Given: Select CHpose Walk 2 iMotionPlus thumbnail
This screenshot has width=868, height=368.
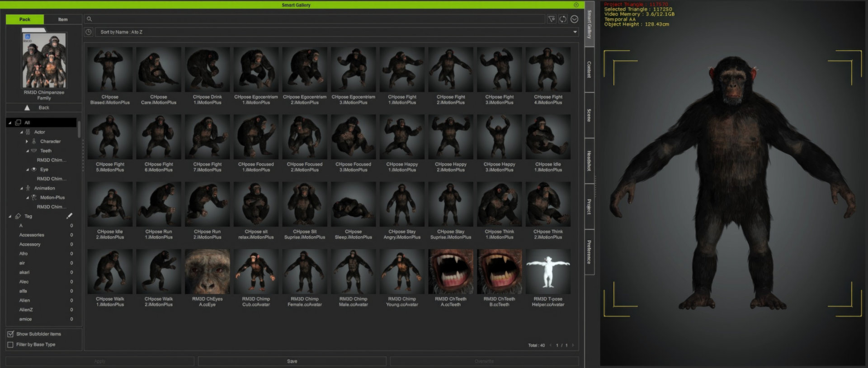Looking at the screenshot, I should [x=159, y=271].
